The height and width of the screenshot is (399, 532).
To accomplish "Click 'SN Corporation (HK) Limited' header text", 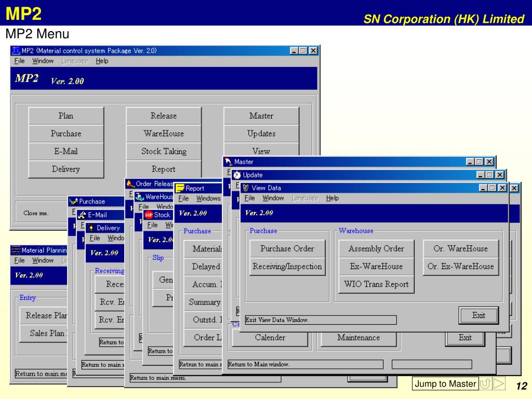I will (x=444, y=19).
